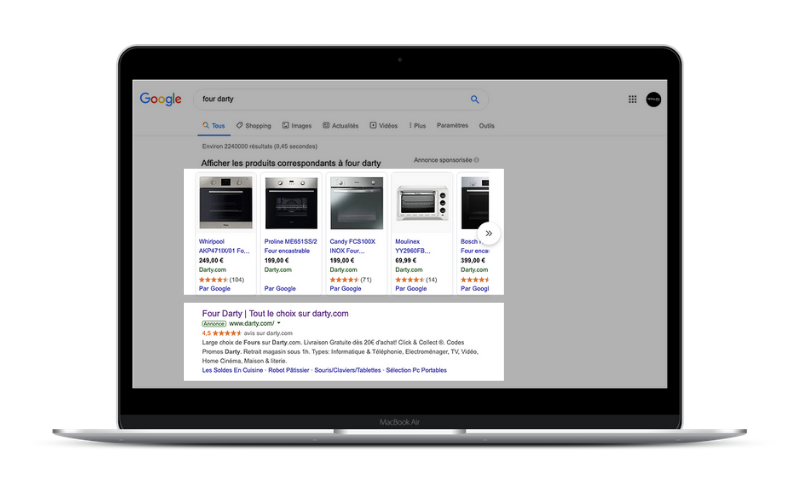Click the Robot Pâtissier sitelink

pos(290,370)
